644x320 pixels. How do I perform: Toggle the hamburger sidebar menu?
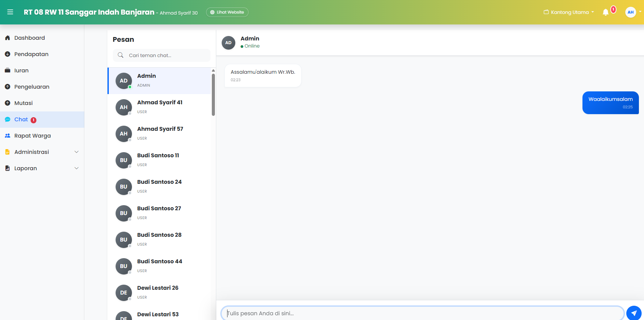point(10,12)
